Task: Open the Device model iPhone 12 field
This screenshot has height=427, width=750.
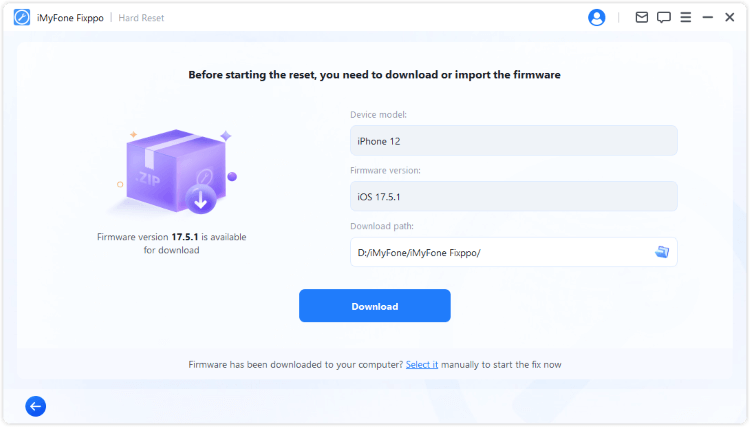Action: (513, 141)
